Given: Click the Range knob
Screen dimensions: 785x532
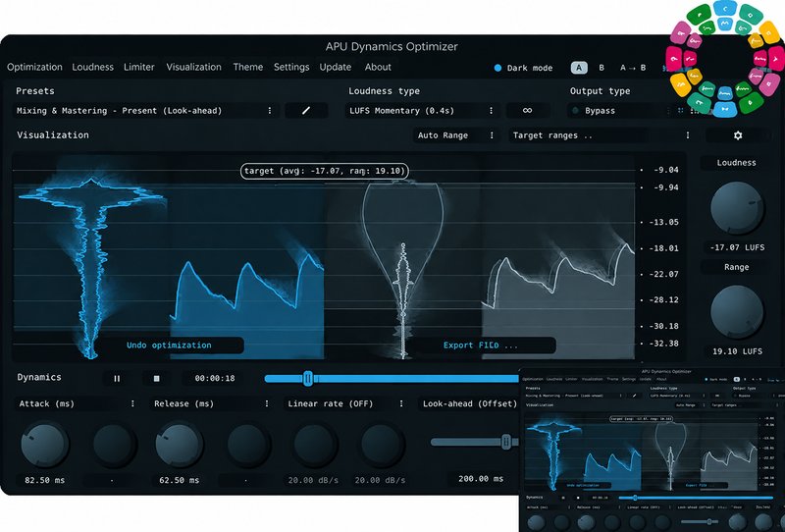Looking at the screenshot, I should (737, 312).
